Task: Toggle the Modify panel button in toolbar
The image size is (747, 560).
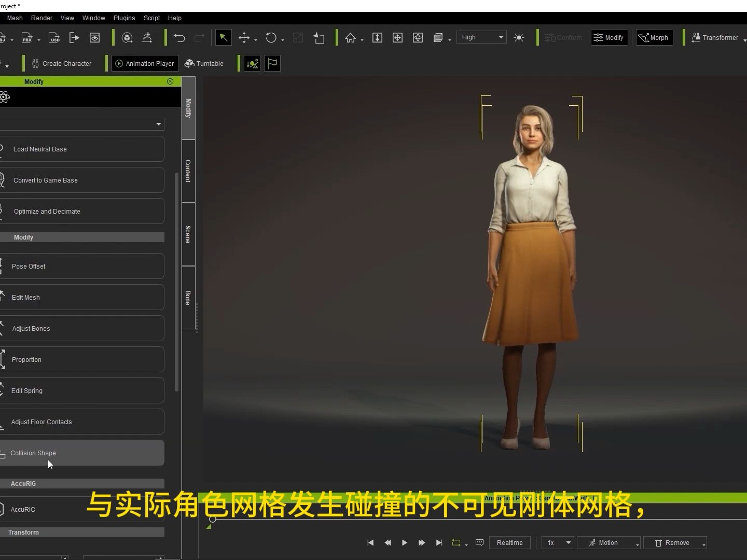Action: click(x=609, y=37)
